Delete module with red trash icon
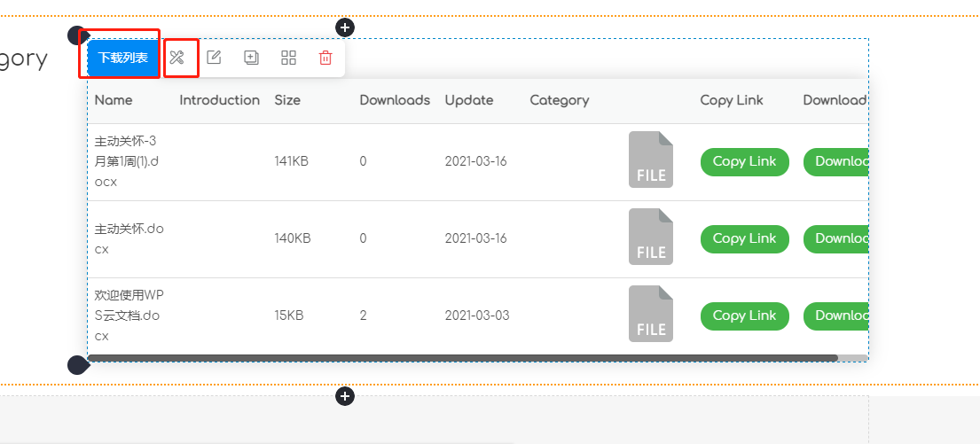The height and width of the screenshot is (444, 980). 325,58
